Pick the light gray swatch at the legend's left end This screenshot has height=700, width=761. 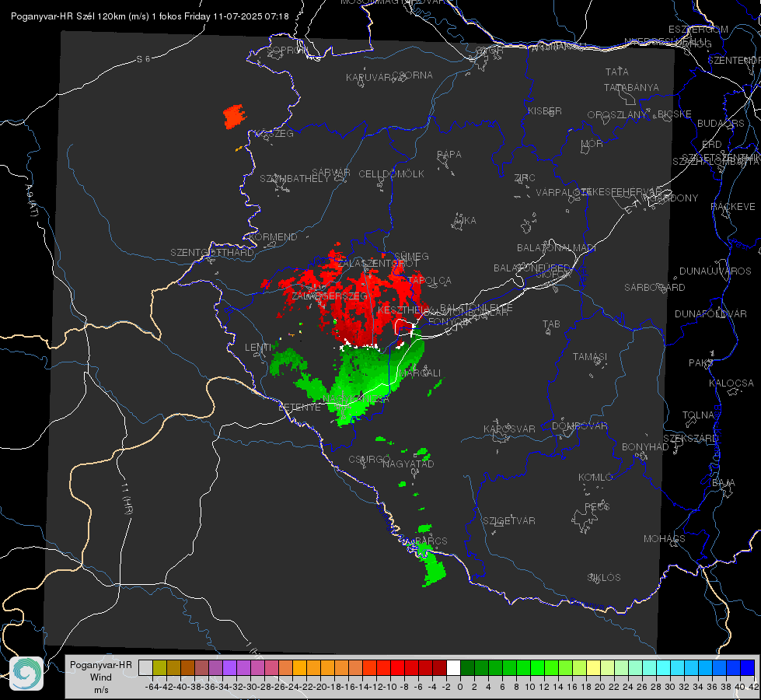point(145,667)
